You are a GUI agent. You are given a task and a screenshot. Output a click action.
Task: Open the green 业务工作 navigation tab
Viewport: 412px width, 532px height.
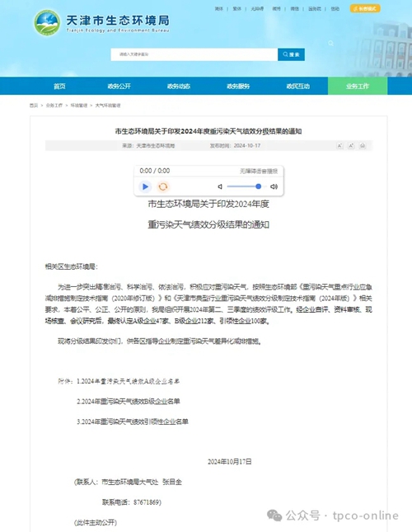pos(358,86)
